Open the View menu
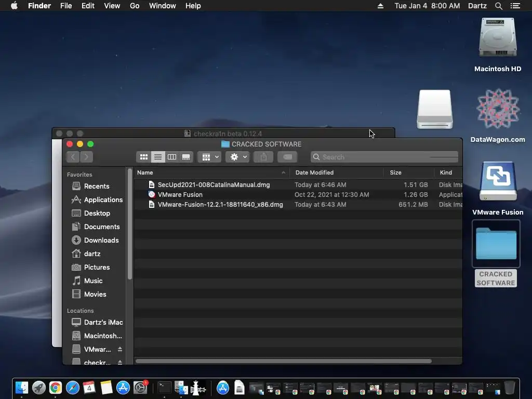This screenshot has width=532, height=399. (x=112, y=6)
